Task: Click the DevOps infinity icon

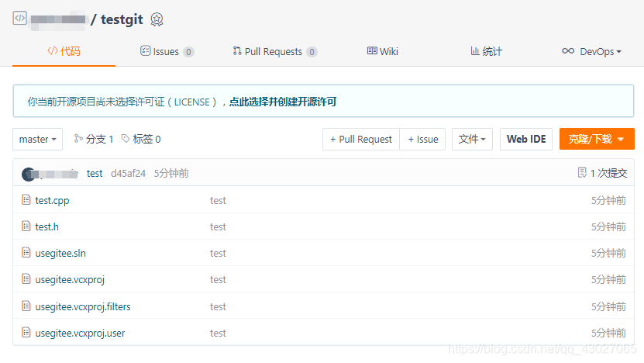Action: click(x=568, y=51)
